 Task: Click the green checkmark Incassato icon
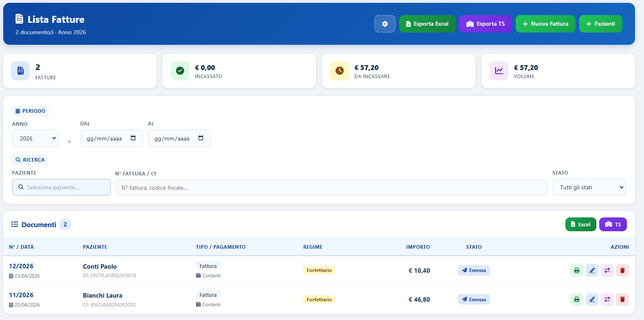180,71
